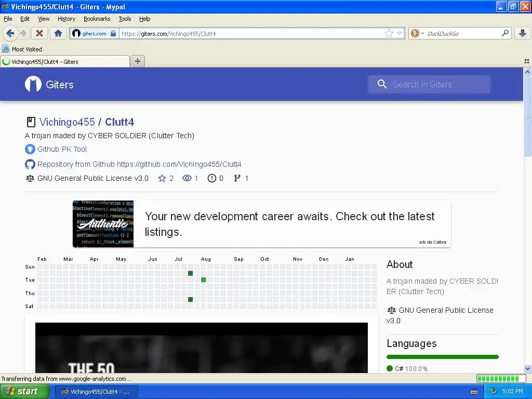Click the open issues icon
Screen dimensions: 532x399
tap(212, 178)
